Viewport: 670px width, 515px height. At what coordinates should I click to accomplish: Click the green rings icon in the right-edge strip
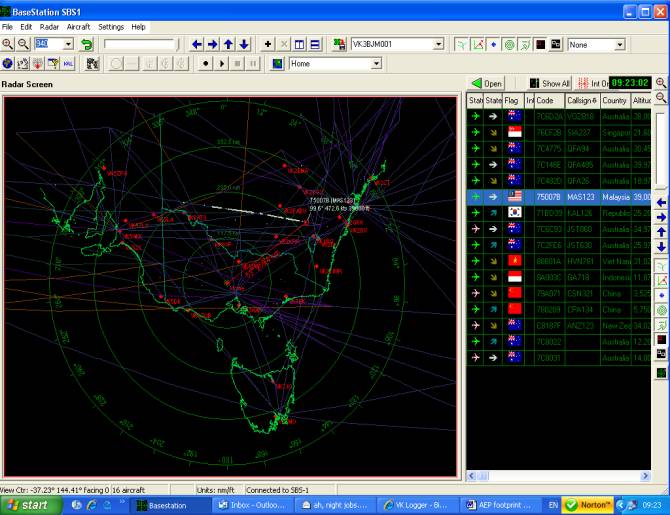[x=661, y=310]
